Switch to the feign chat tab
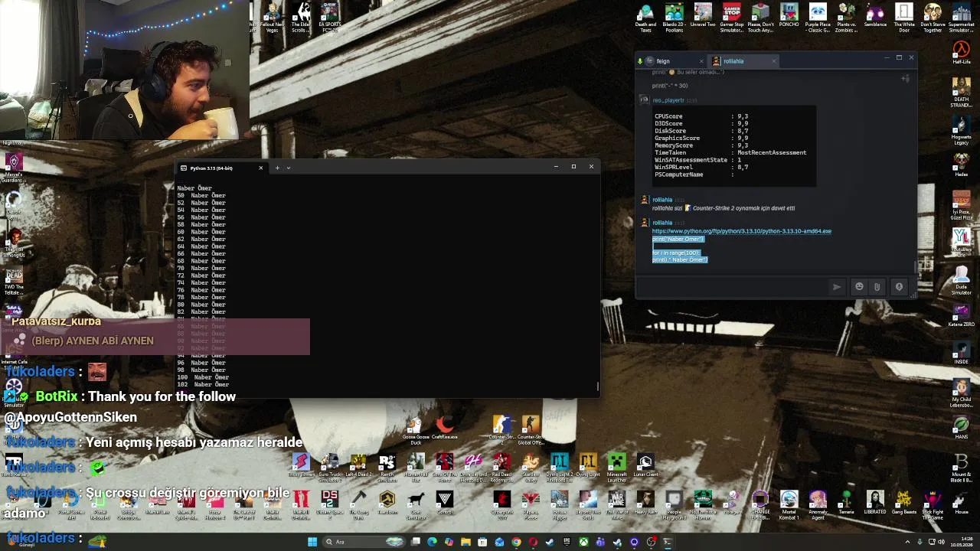 [667, 61]
